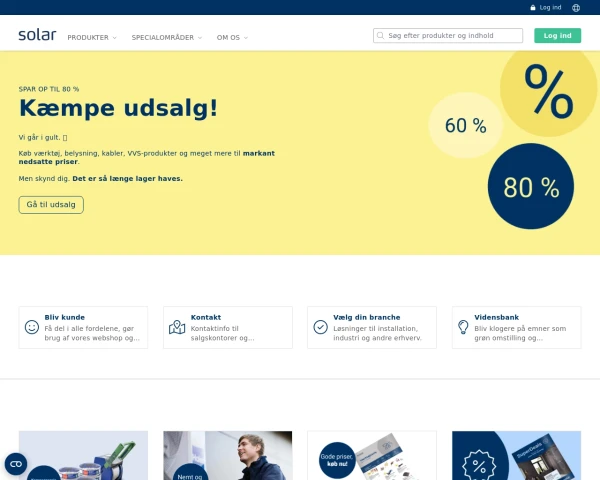The height and width of the screenshot is (480, 600).
Task: Expand the Specialområder dropdown menu
Action: [x=167, y=37]
